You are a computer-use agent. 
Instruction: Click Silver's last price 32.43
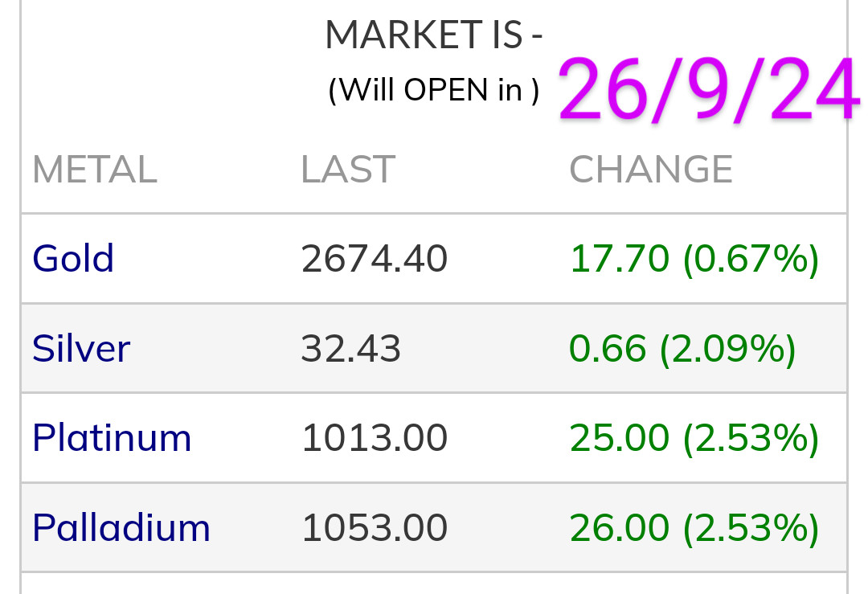coord(350,349)
